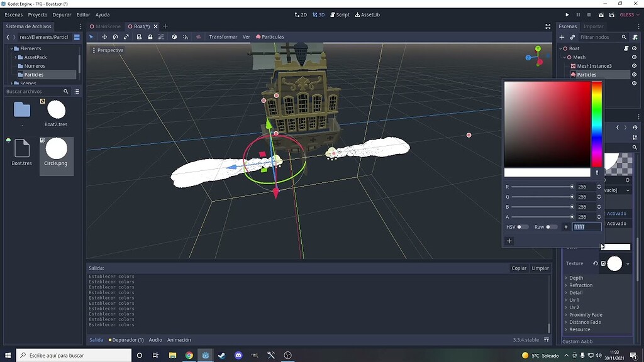
Task: Toggle Mesh node visibility eye
Action: click(x=634, y=57)
